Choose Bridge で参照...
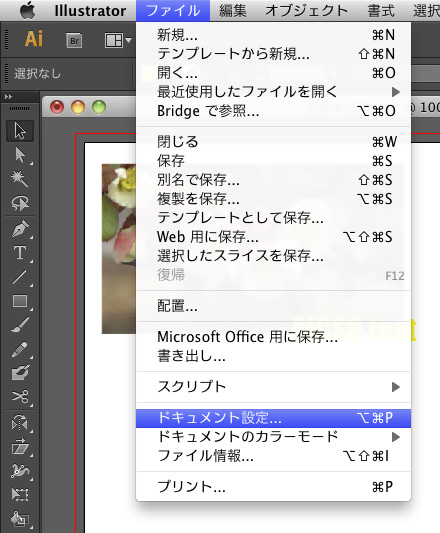This screenshot has height=533, width=440. pyautogui.click(x=273, y=111)
